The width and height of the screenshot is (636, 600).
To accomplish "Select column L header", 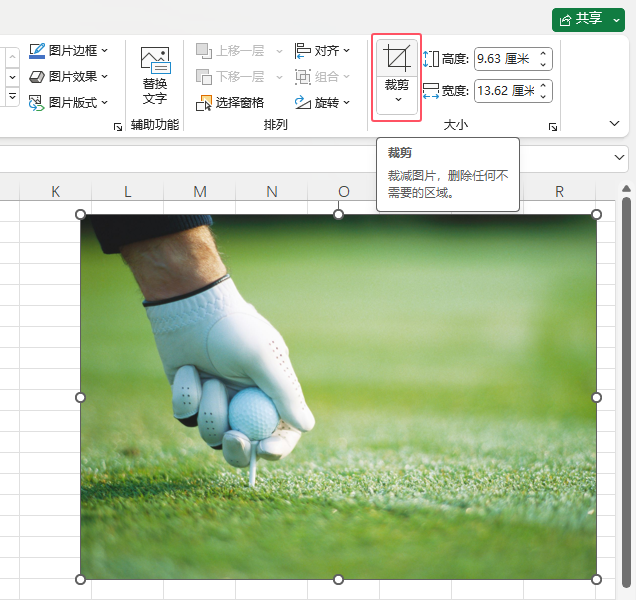I will pos(128,191).
